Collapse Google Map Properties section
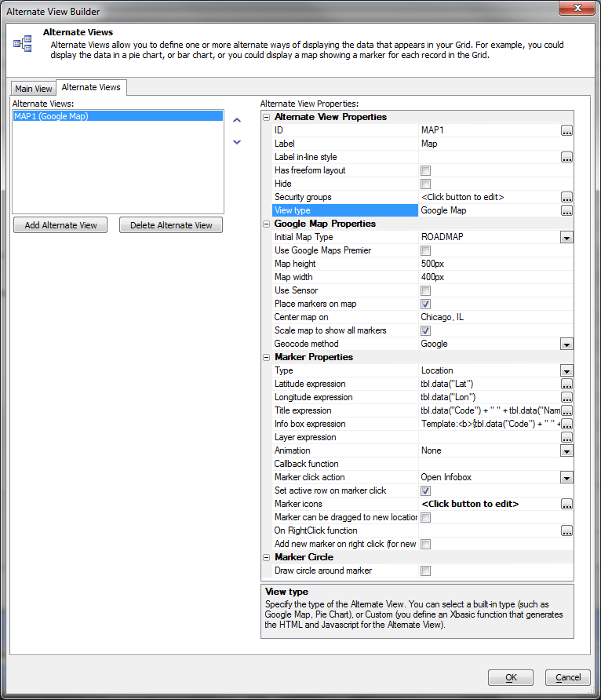Viewport: 601px width, 700px height. 266,224
